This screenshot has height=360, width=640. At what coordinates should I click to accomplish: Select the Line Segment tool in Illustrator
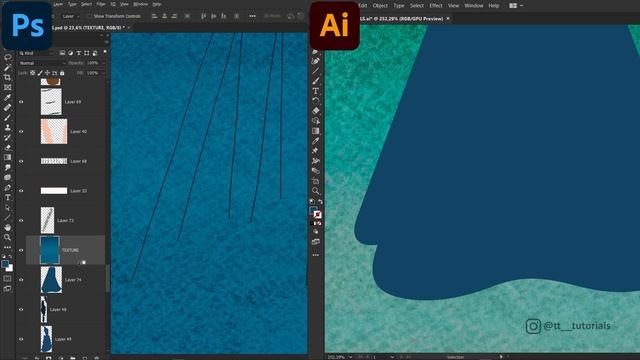(x=316, y=71)
